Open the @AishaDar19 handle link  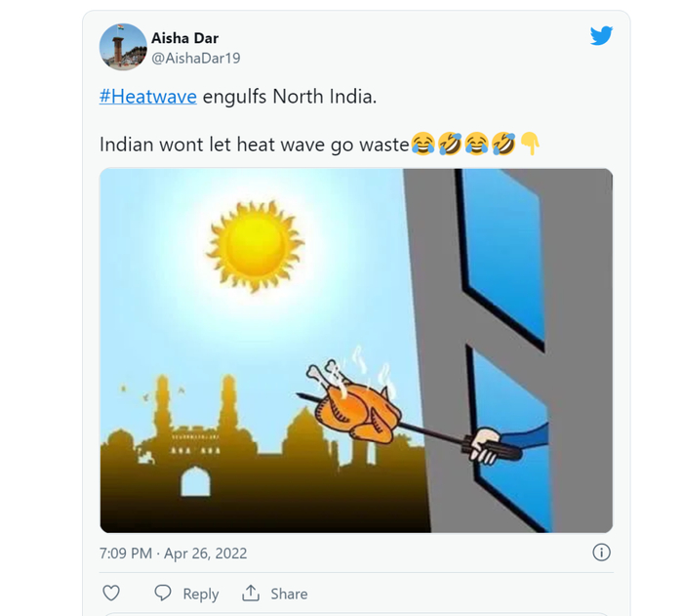tap(195, 58)
